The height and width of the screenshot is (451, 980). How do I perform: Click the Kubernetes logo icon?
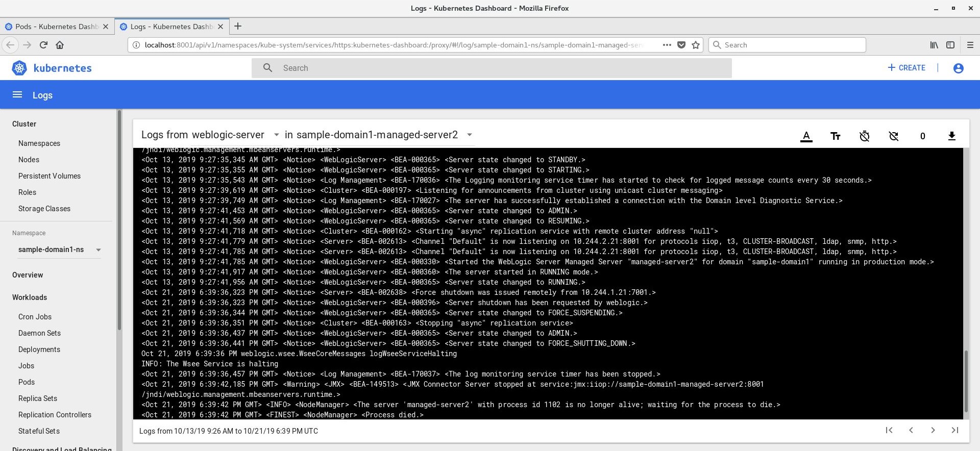click(x=19, y=68)
